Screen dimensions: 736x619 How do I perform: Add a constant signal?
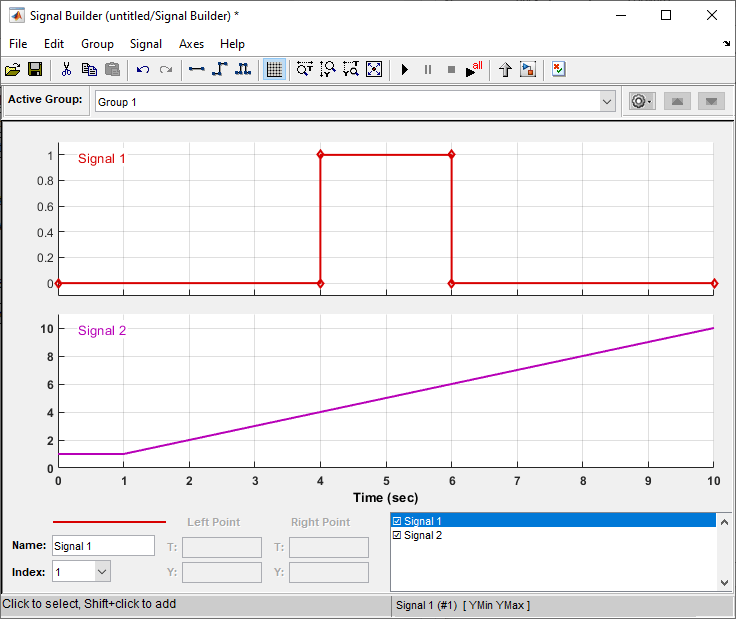pos(197,69)
